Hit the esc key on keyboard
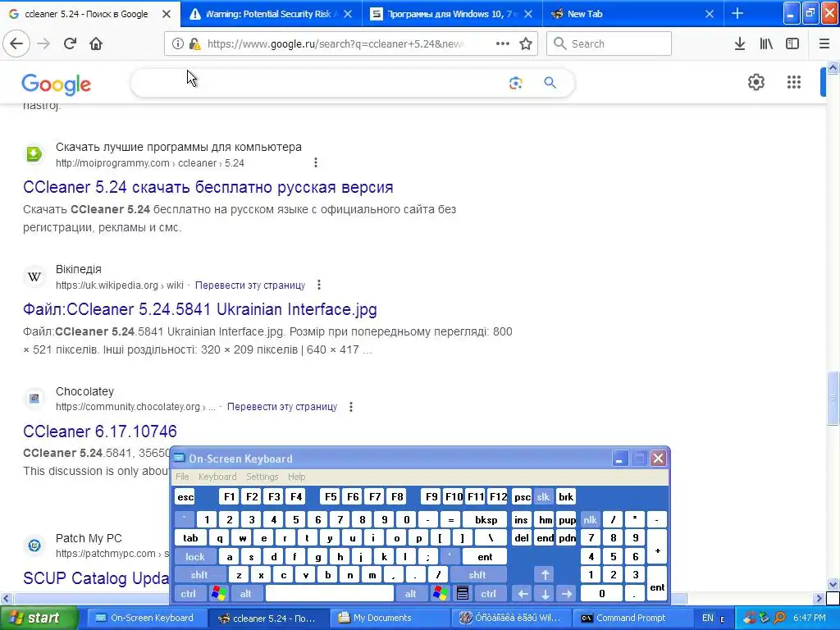This screenshot has width=840, height=630. coord(185,497)
